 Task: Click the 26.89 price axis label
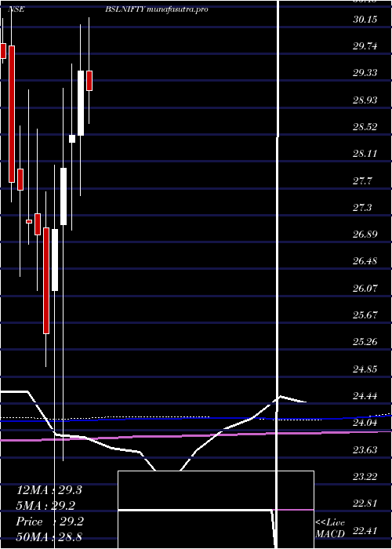(365, 235)
